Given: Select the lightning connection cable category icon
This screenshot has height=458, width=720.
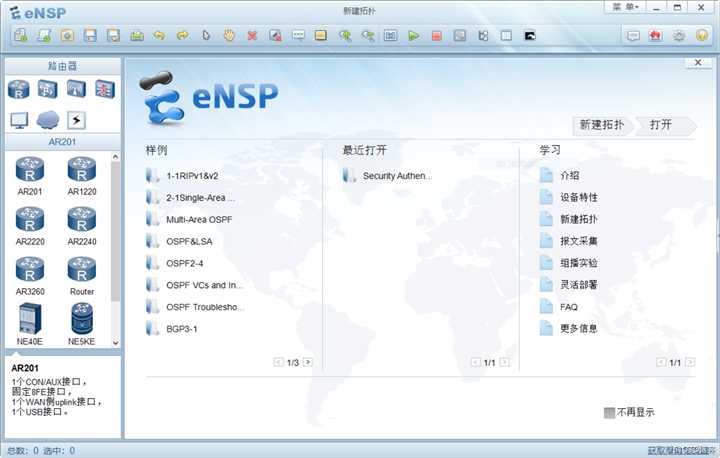Looking at the screenshot, I should pyautogui.click(x=76, y=120).
